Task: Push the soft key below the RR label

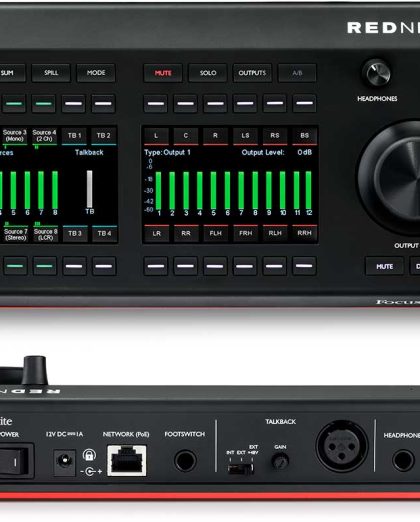Action: coord(186,266)
